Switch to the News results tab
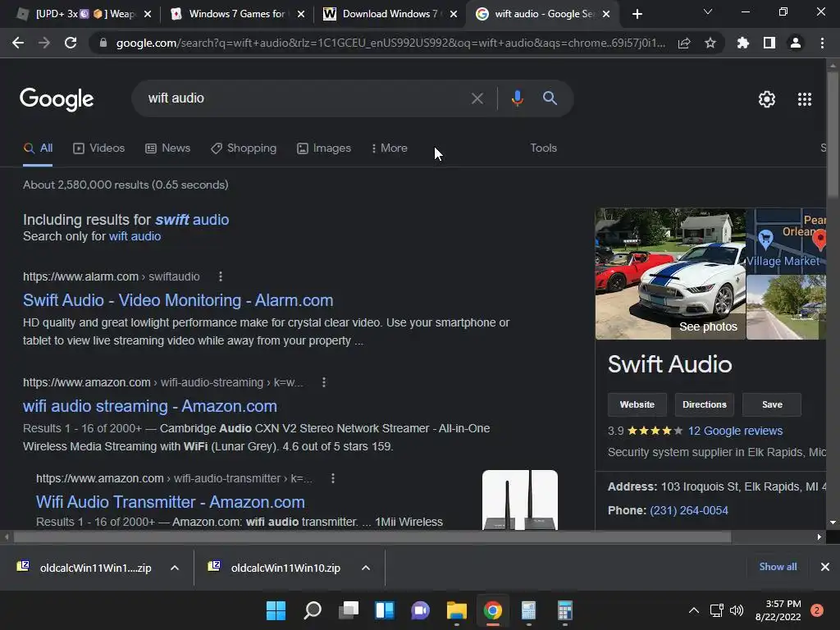Image resolution: width=840 pixels, height=630 pixels. click(x=167, y=148)
